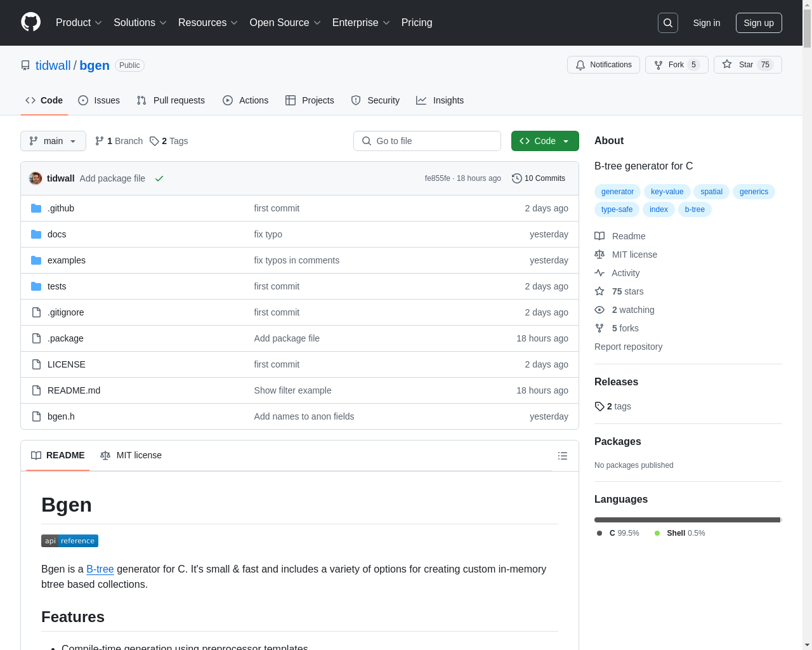Click the .package file icon
812x650 pixels.
pos(36,338)
